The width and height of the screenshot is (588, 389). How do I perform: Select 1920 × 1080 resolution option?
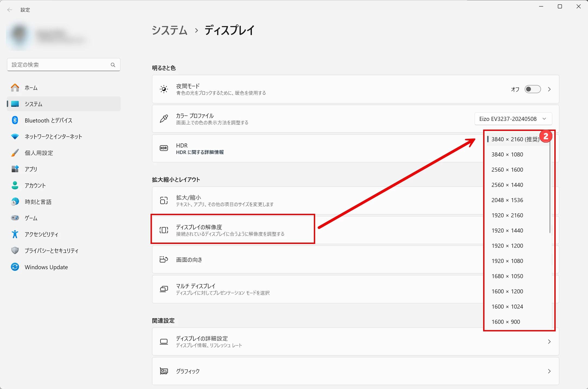pyautogui.click(x=507, y=261)
